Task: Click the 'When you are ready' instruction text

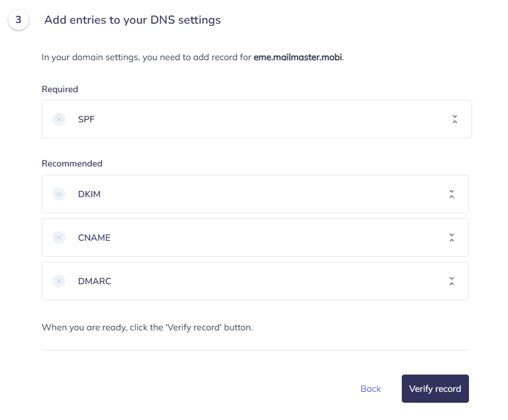Action: click(147, 327)
